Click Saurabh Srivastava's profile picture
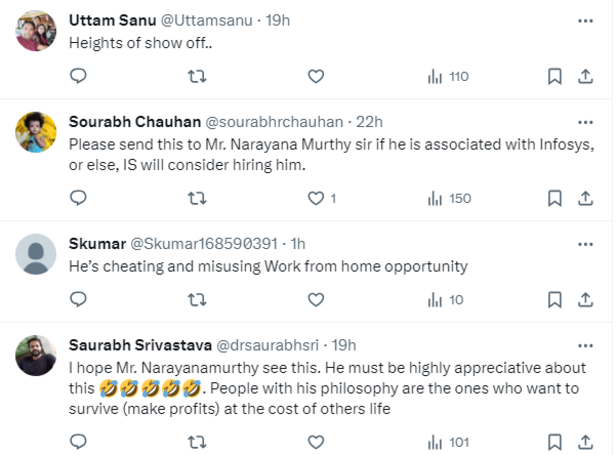Image resolution: width=616 pixels, height=455 pixels. pyautogui.click(x=36, y=355)
